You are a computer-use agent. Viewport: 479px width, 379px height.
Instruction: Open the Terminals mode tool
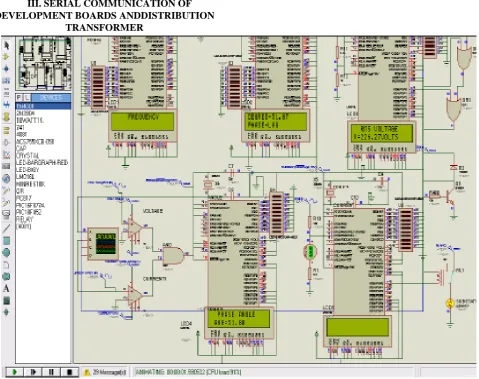(x=6, y=130)
